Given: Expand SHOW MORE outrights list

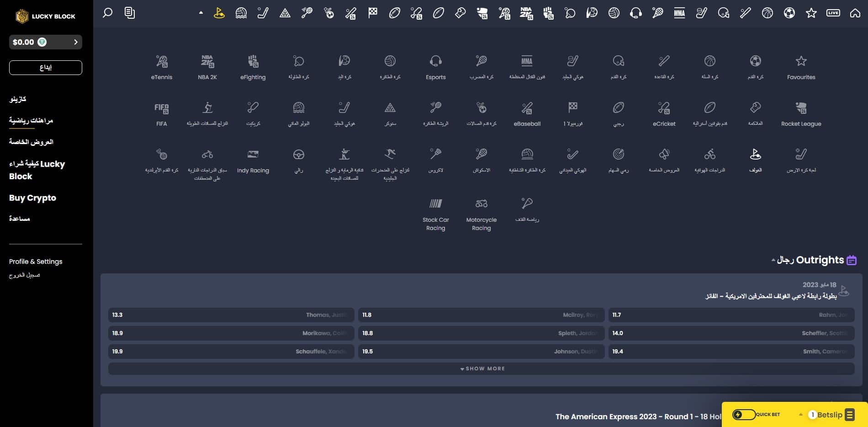Looking at the screenshot, I should coord(482,368).
